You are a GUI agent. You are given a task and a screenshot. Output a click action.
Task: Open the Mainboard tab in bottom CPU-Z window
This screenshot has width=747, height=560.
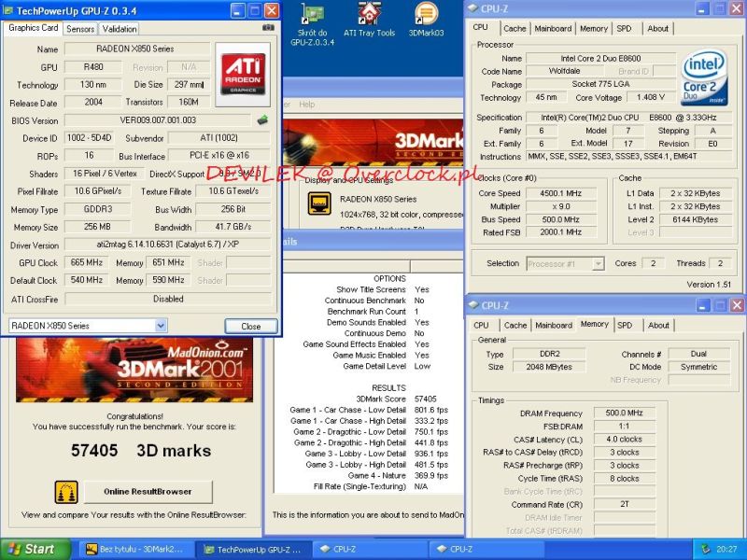click(554, 325)
